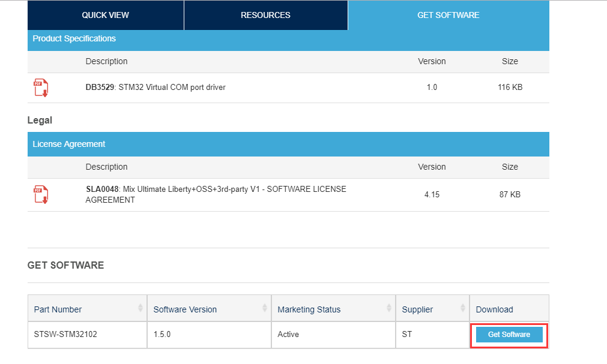This screenshot has height=364, width=607.
Task: Sort by Marketing Status arrows
Action: tap(389, 308)
